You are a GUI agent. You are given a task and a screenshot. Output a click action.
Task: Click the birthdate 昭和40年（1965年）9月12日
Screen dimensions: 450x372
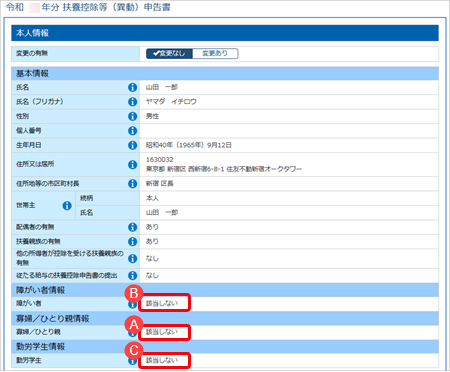click(x=189, y=145)
